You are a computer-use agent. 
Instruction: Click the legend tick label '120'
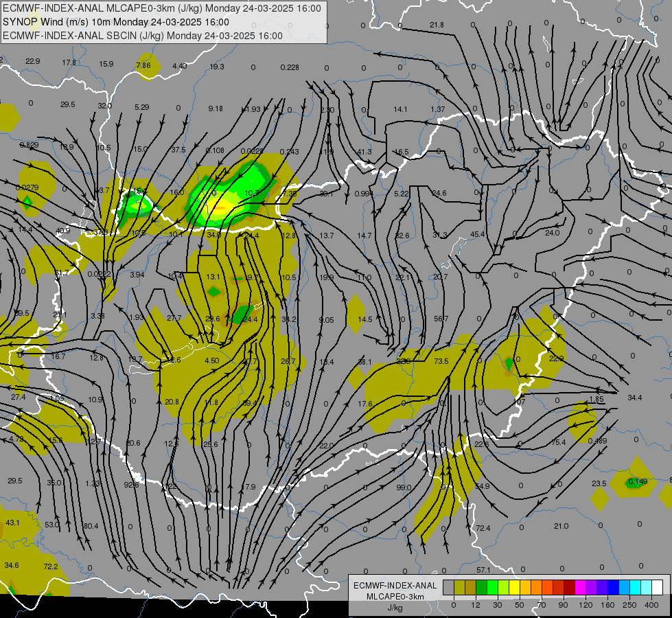586,605
